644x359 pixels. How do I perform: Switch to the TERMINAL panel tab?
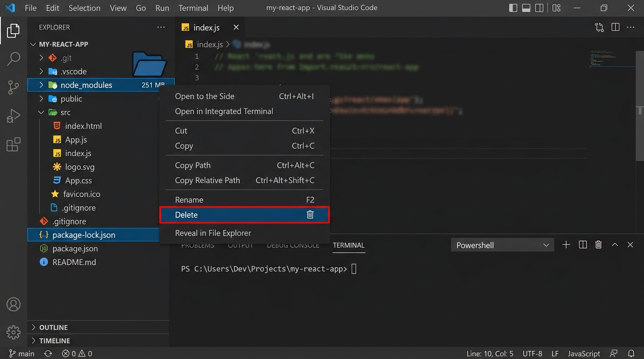click(x=349, y=245)
